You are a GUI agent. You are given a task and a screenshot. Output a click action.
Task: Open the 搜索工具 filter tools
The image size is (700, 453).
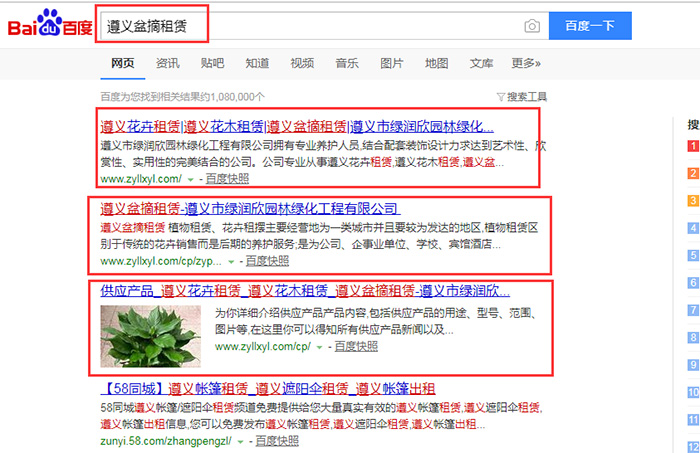[x=522, y=97]
